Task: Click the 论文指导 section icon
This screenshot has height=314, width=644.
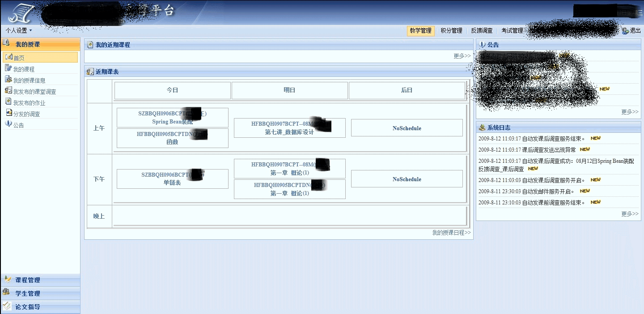Action: (7, 306)
